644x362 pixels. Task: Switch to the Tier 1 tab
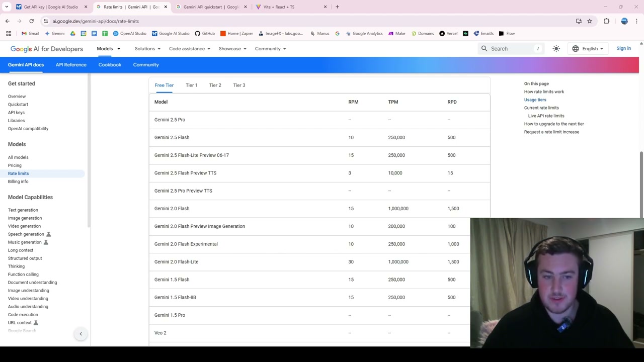pyautogui.click(x=191, y=85)
